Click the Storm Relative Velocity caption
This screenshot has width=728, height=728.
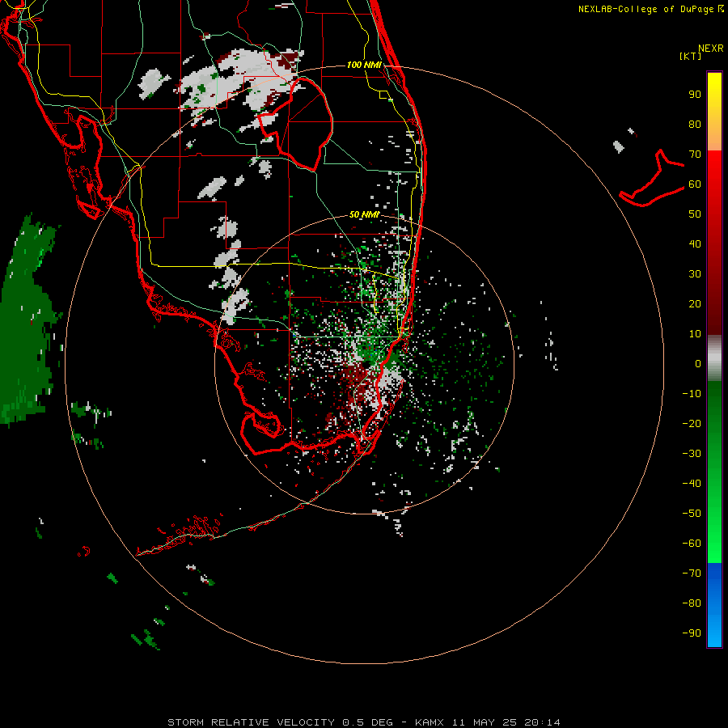(364, 722)
